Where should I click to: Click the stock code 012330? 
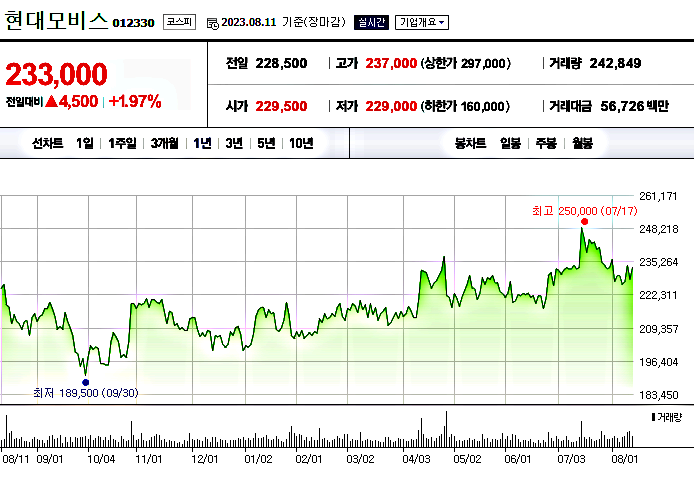point(133,23)
